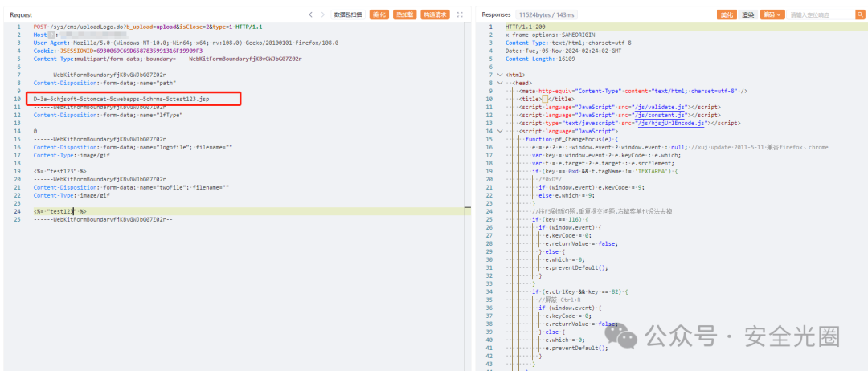Viewport: 868px width, 371px height.
Task: Click the 数据包扫描 packet scan button
Action: (348, 14)
